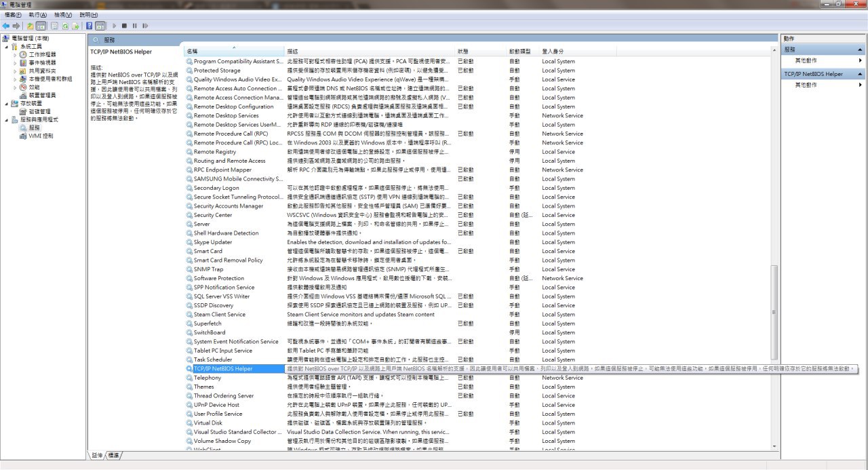Click the Up One Level folder icon
Image resolution: width=868 pixels, height=470 pixels.
point(31,26)
